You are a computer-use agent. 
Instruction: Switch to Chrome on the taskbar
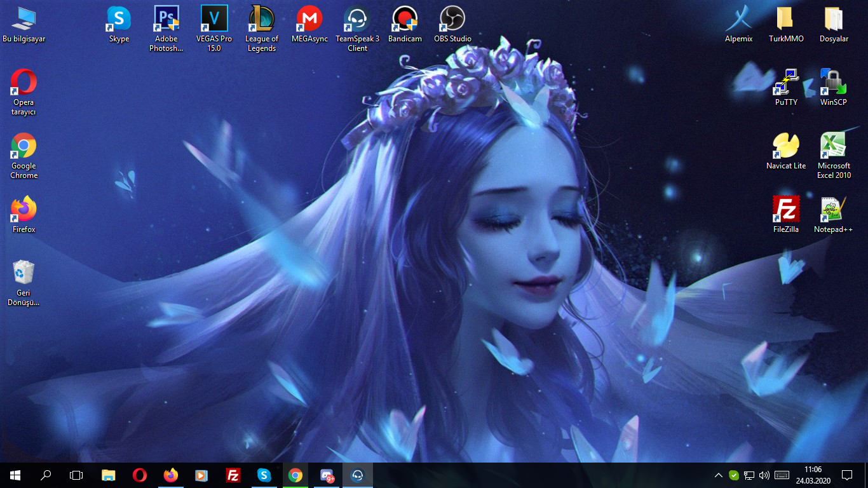tap(295, 475)
